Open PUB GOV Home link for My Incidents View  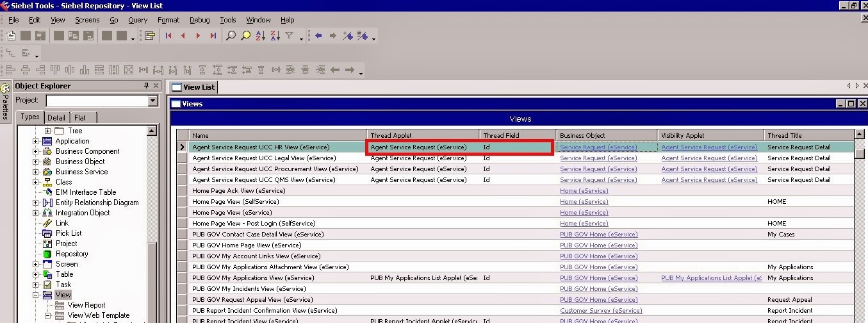598,289
